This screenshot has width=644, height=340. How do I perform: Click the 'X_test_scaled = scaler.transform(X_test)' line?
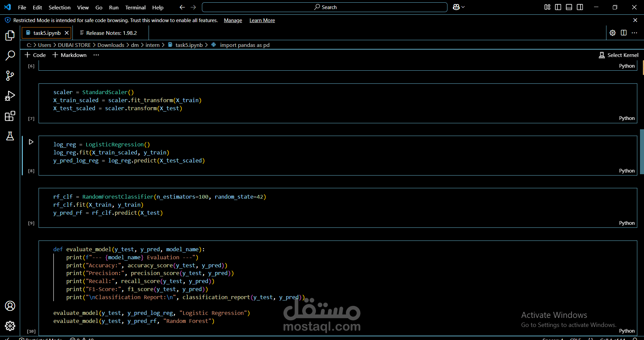coord(118,108)
